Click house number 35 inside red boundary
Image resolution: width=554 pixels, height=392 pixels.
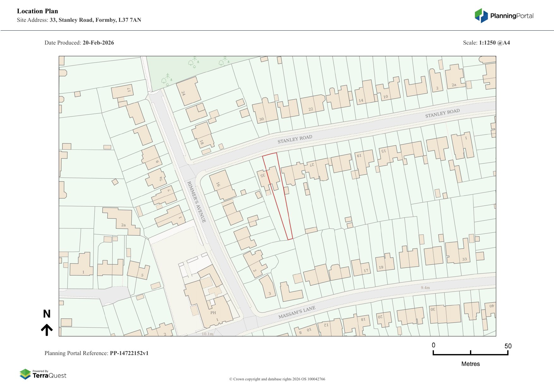pos(262,175)
